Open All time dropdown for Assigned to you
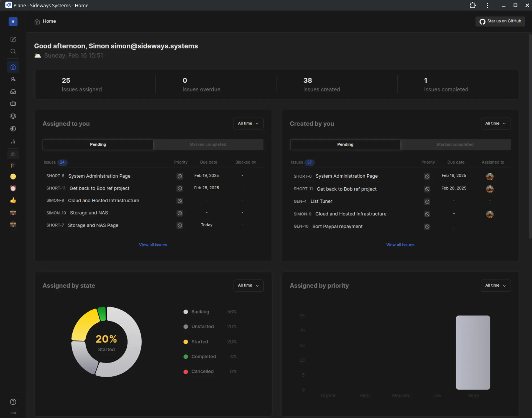Image resolution: width=532 pixels, height=418 pixels. (248, 123)
